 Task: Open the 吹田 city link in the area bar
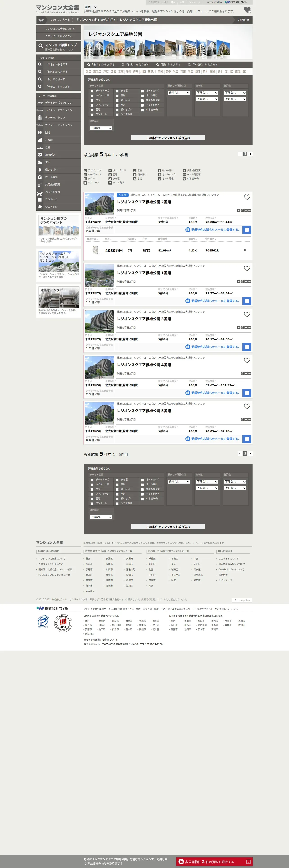point(176,71)
